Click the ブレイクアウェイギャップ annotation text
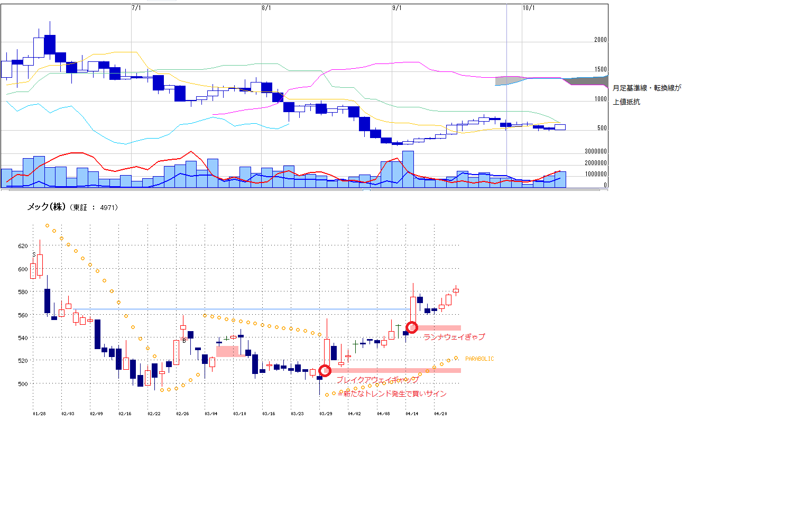Screen dimensions: 812x530 pos(377,380)
